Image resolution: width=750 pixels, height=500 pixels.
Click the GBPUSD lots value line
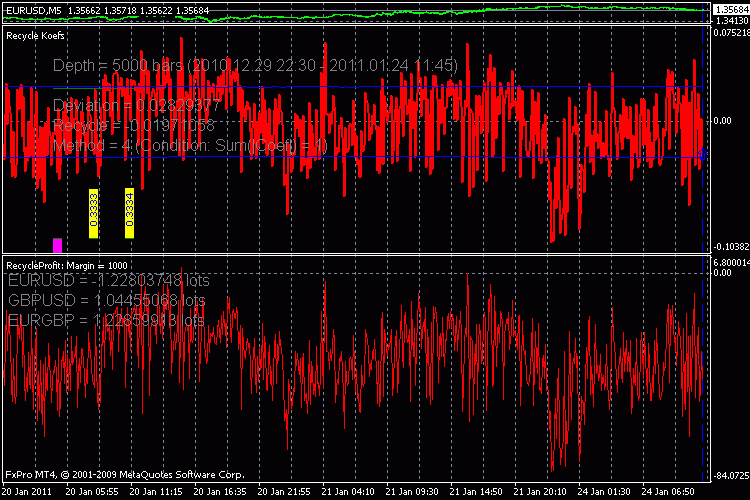[106, 300]
